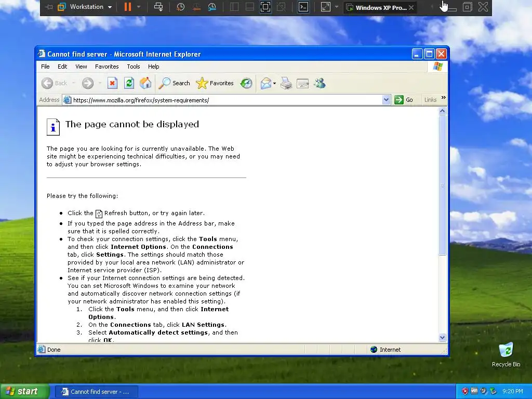
Task: Open the Help menu
Action: tap(153, 66)
